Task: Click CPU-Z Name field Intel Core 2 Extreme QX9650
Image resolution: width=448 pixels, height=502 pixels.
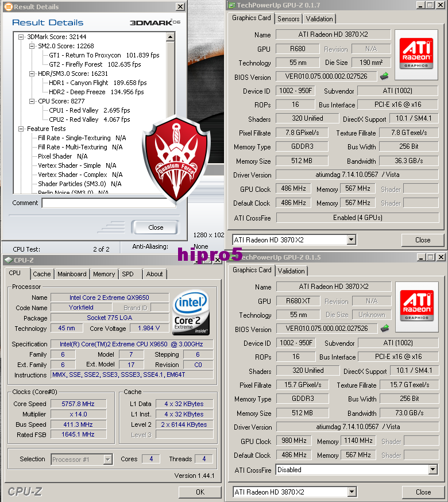Action: (x=110, y=298)
